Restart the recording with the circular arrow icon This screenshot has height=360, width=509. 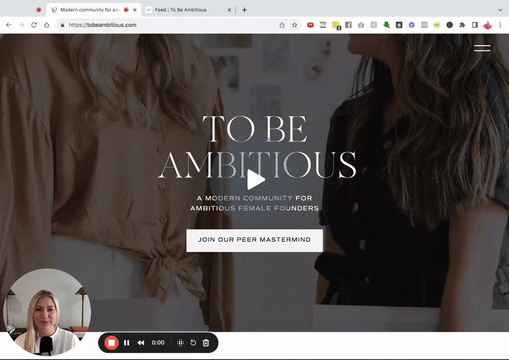click(x=193, y=343)
